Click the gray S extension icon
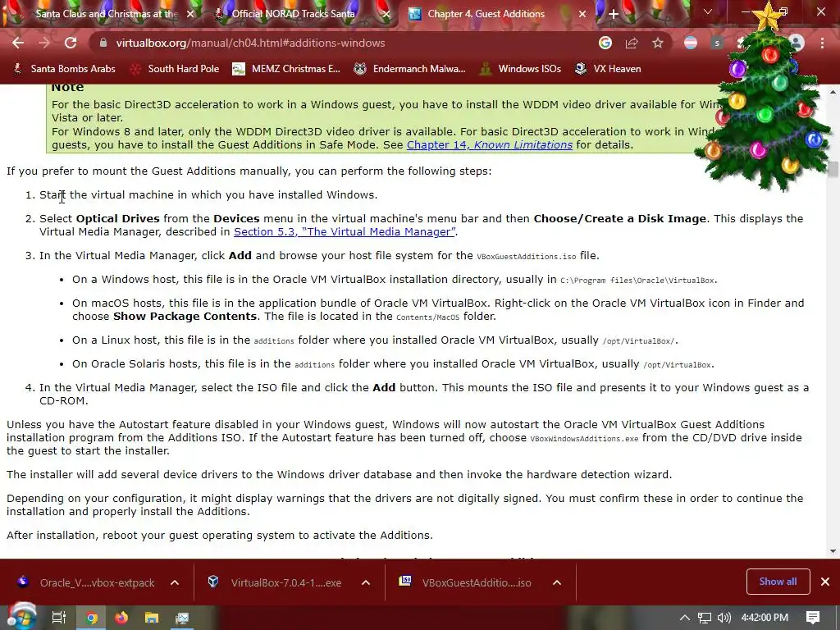The height and width of the screenshot is (630, 840). point(717,43)
